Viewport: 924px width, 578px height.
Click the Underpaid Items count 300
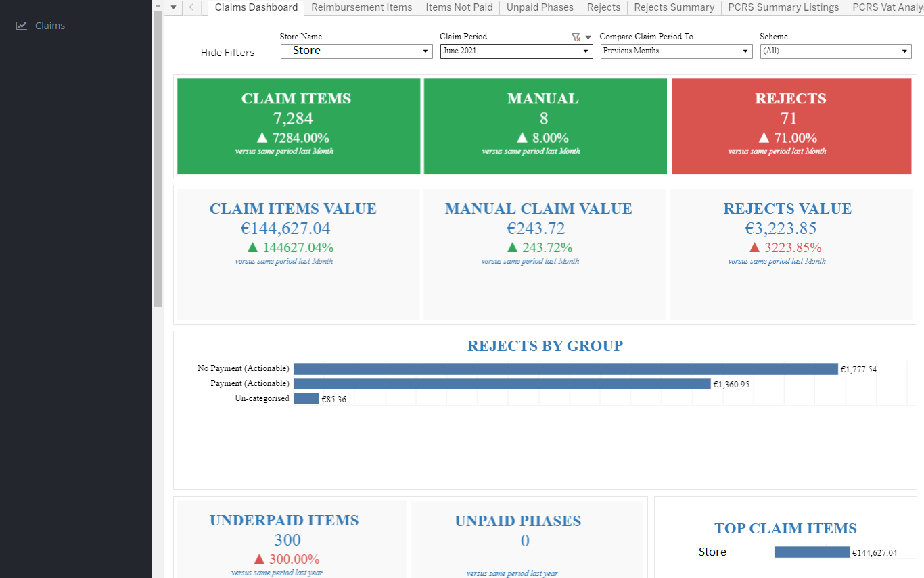pyautogui.click(x=287, y=540)
